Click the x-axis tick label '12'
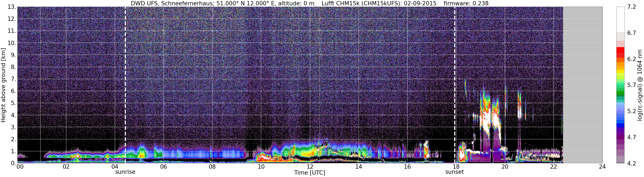This screenshot has width=644, height=177. click(x=310, y=167)
